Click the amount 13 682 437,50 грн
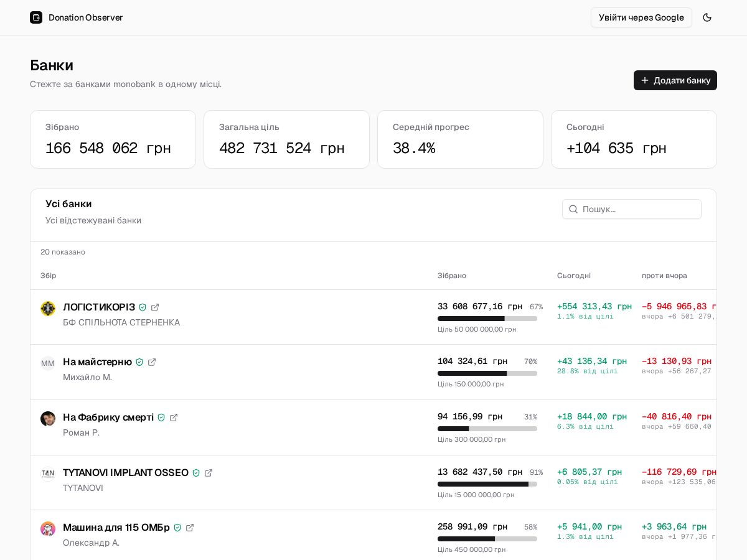 (480, 472)
